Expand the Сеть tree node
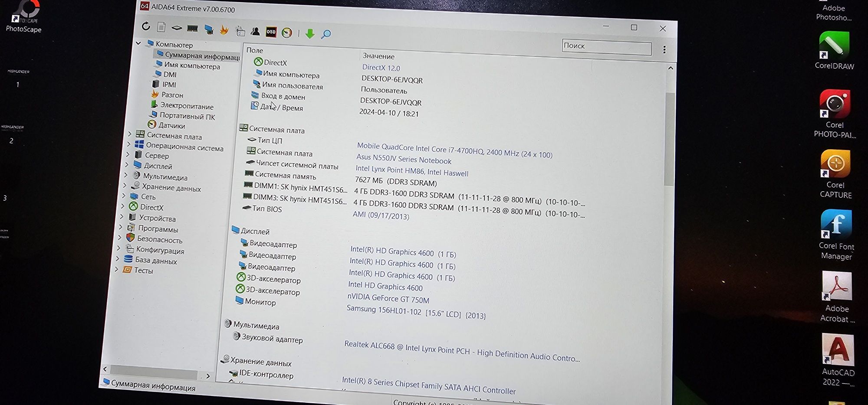 pyautogui.click(x=124, y=195)
